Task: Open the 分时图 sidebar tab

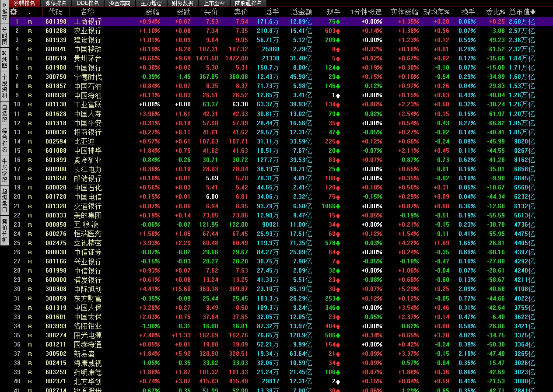Action: click(4, 35)
